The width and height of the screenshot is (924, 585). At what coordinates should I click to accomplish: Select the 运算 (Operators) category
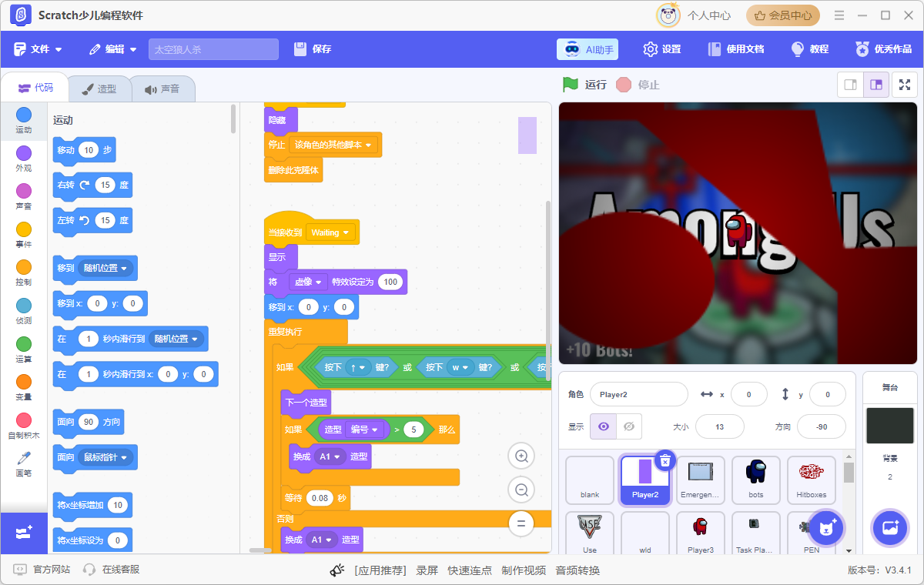[24, 350]
